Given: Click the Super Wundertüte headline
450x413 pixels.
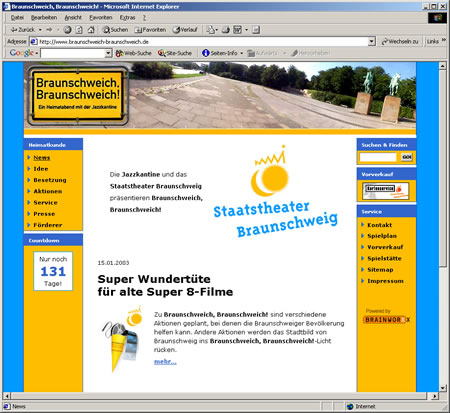Looking at the screenshot, I should [165, 285].
